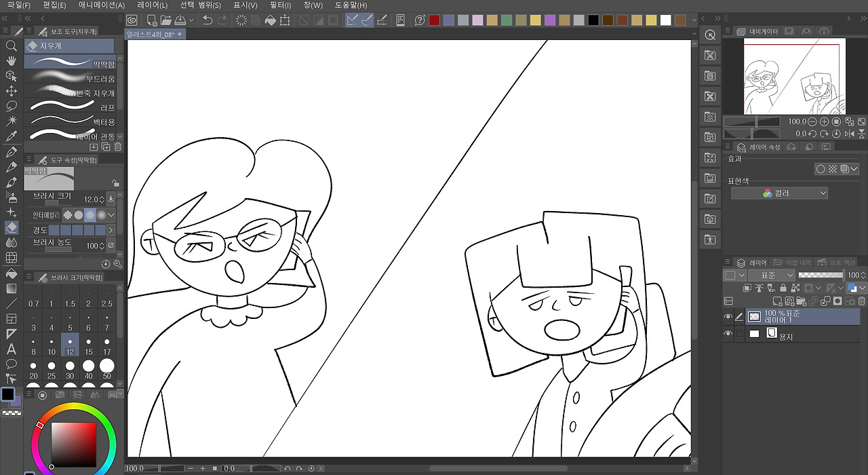
Task: Hide layer 레이어 1 with eye icon
Action: point(728,317)
